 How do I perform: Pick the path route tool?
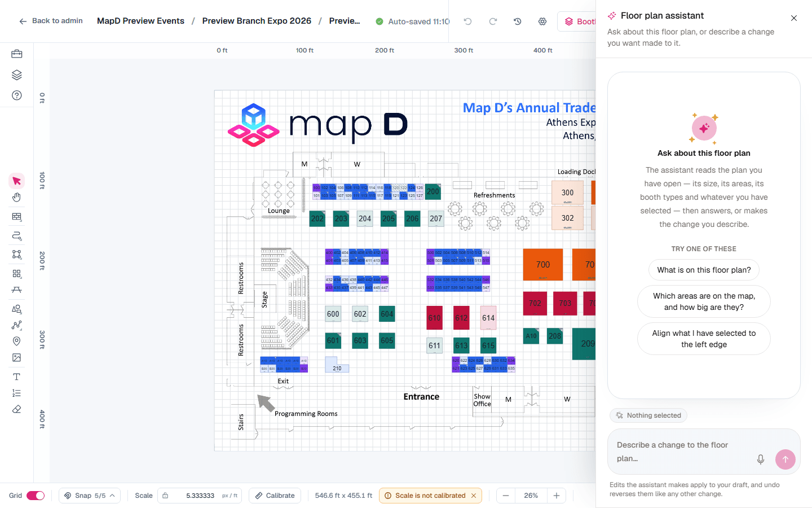pos(16,235)
